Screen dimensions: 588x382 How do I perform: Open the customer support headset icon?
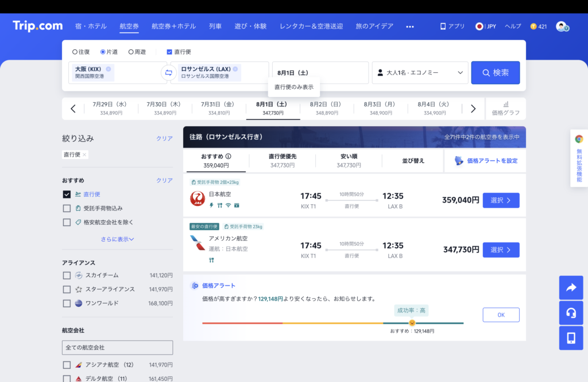(x=571, y=313)
